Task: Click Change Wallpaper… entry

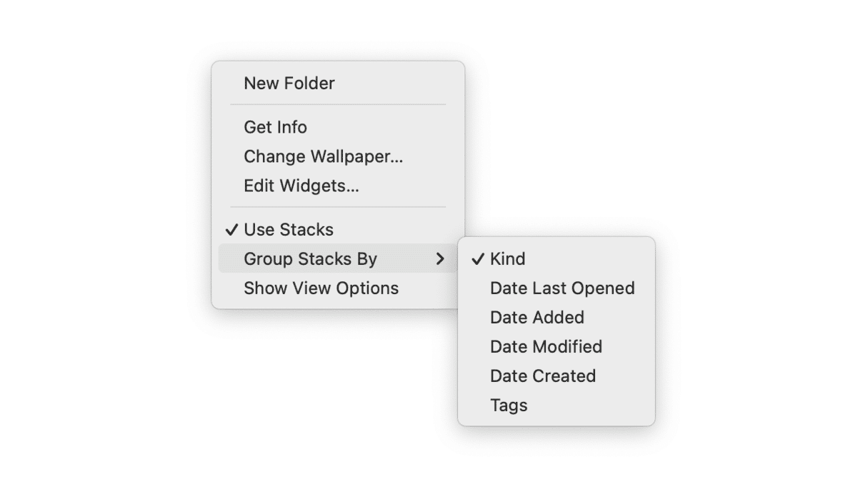Action: pos(323,156)
